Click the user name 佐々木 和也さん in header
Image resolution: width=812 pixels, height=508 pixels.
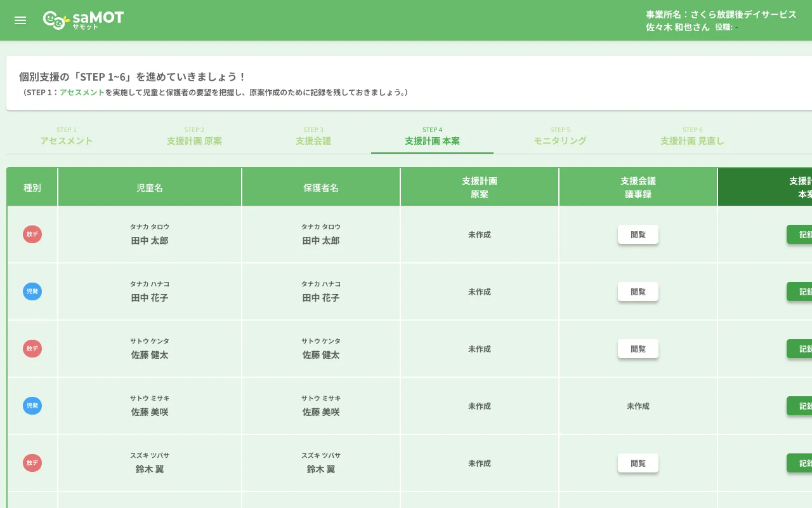[676, 28]
